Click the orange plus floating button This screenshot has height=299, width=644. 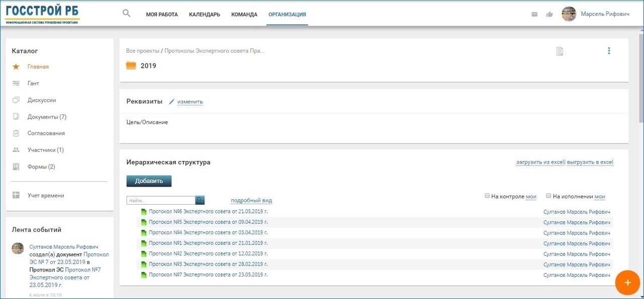pos(627,282)
